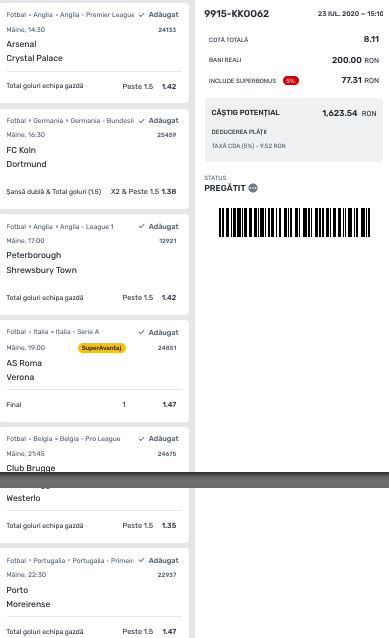Select 1.35 odds for Westerlo match
Screen dimensions: 389x638
[x=169, y=525]
